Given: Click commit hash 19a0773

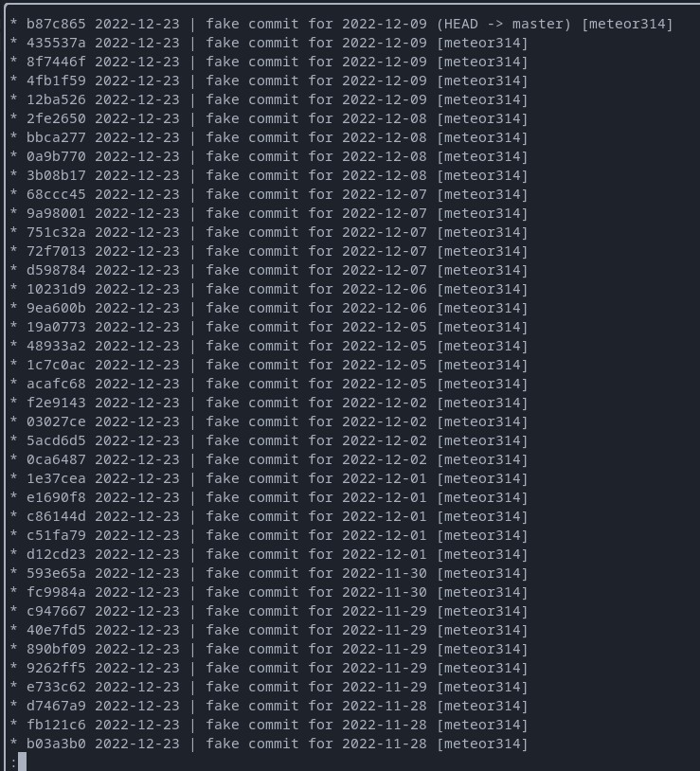Looking at the screenshot, I should 56,327.
